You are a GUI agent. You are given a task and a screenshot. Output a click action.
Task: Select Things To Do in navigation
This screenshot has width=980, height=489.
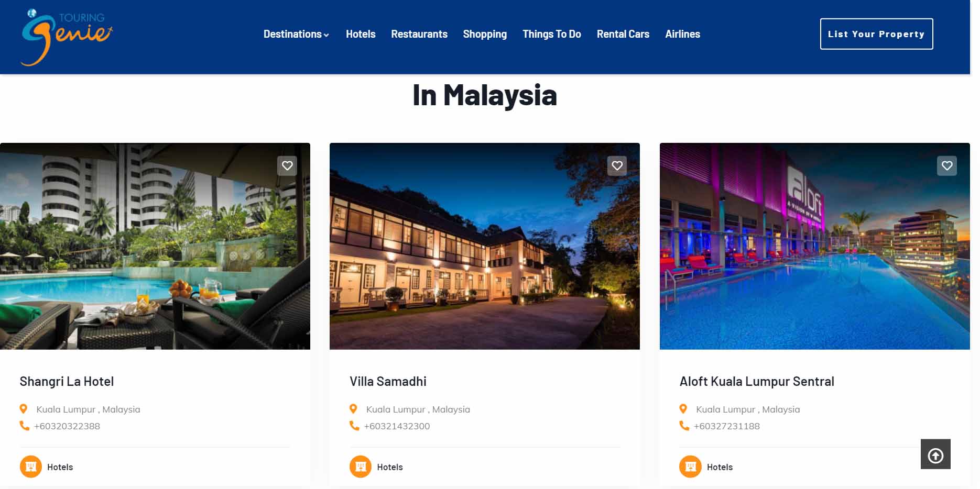[552, 34]
